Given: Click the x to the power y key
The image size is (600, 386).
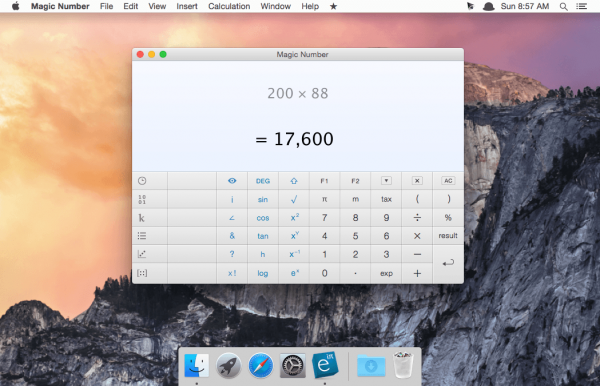Looking at the screenshot, I should (x=294, y=236).
